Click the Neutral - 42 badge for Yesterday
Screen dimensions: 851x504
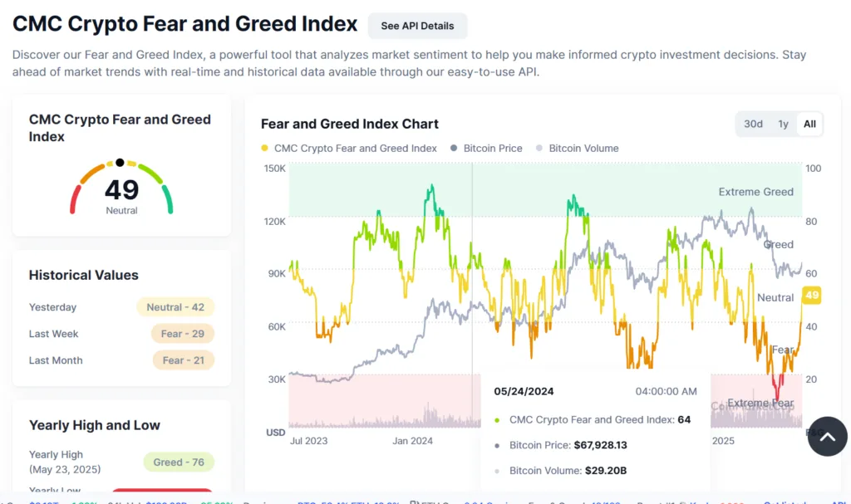coord(175,306)
